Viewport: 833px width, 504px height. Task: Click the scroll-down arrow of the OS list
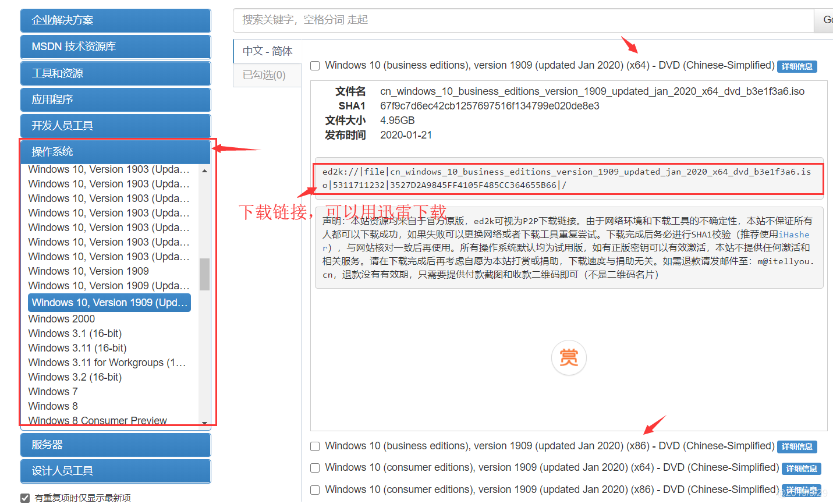pos(204,423)
